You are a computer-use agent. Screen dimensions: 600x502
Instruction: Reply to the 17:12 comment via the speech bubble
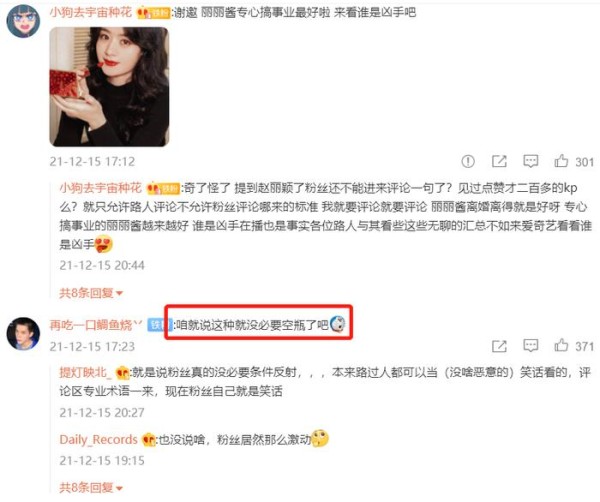tap(530, 161)
